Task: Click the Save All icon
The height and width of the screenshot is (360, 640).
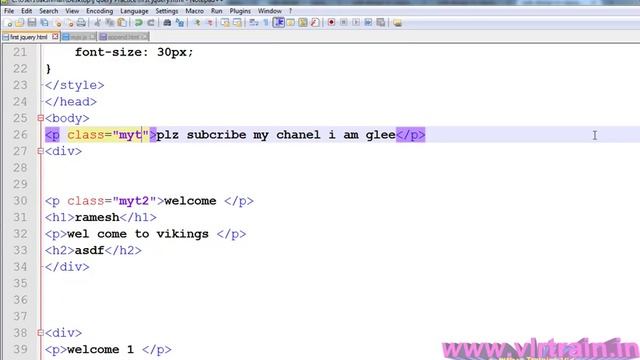Action: 44,23
